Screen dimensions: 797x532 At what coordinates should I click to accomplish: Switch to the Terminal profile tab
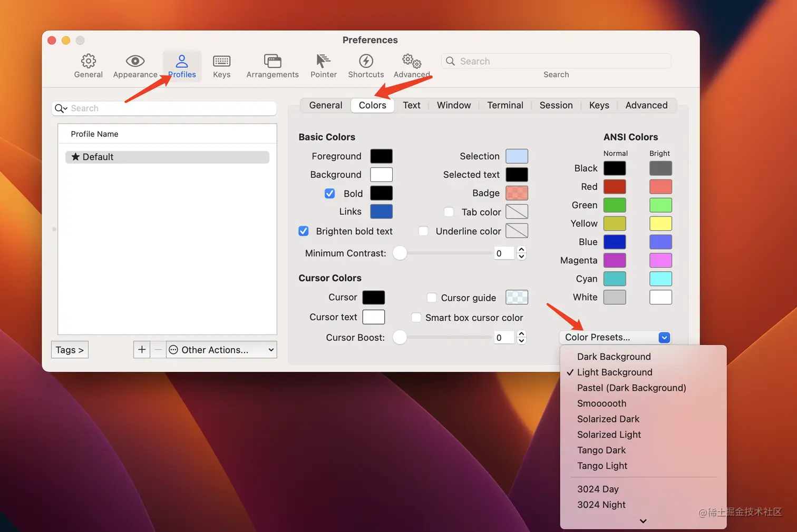point(505,105)
